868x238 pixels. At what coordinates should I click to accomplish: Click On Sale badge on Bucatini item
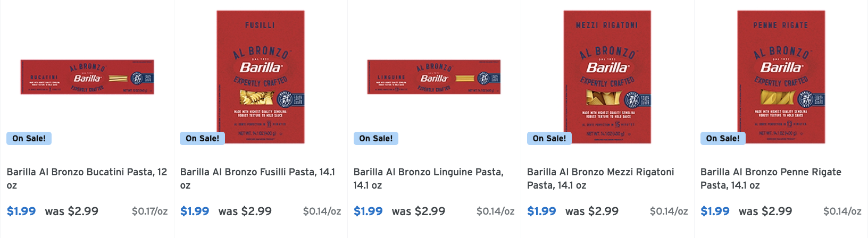click(29, 139)
